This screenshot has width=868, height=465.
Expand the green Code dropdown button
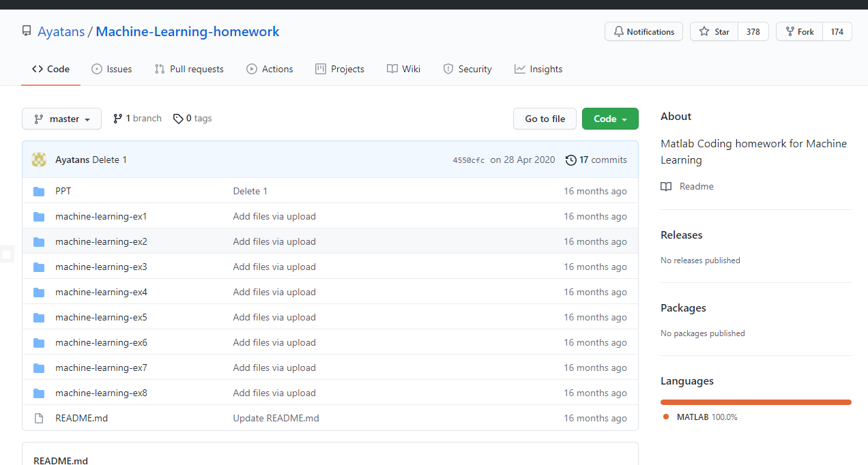tap(610, 119)
